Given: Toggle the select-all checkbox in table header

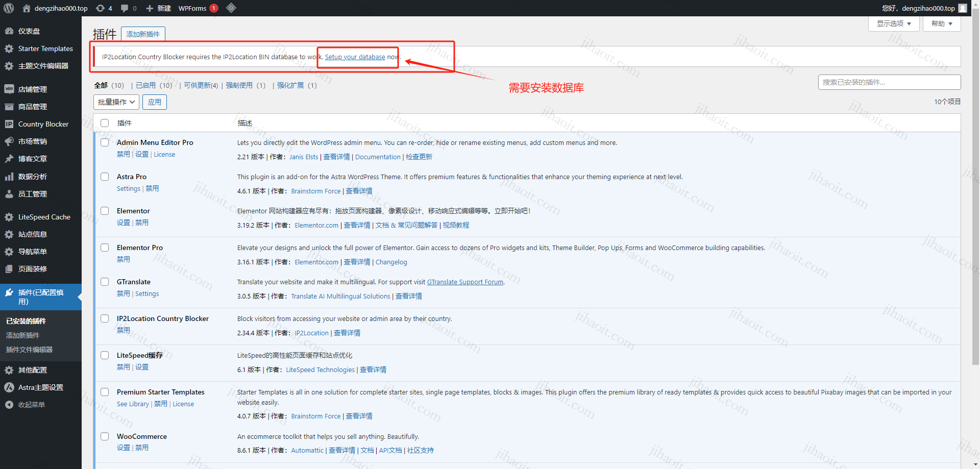Looking at the screenshot, I should click(105, 123).
